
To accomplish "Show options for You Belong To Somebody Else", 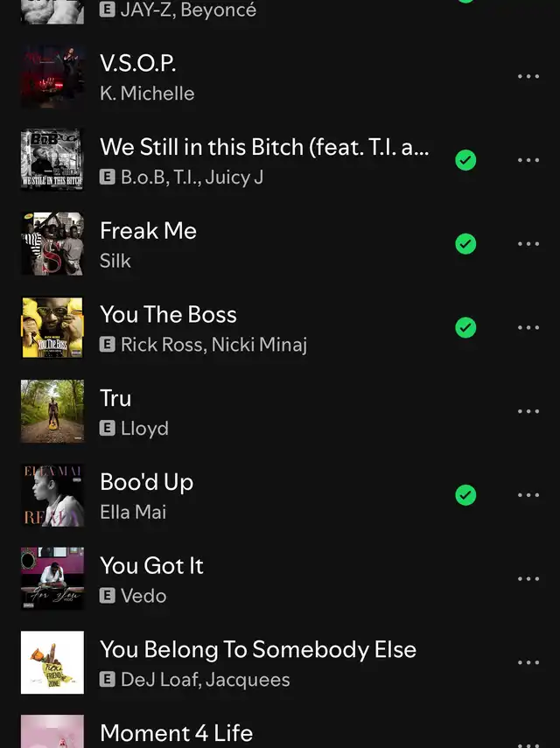I will point(528,662).
